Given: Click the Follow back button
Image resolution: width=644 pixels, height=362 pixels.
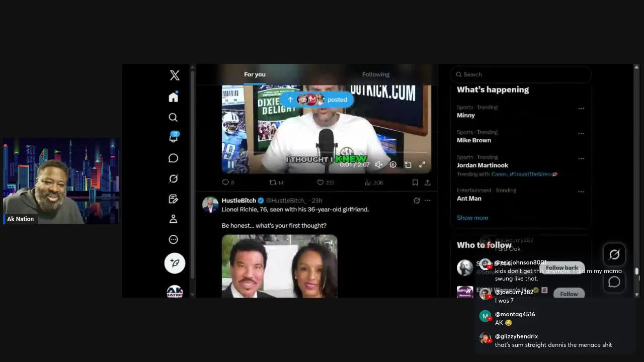Looking at the screenshot, I should [562, 268].
